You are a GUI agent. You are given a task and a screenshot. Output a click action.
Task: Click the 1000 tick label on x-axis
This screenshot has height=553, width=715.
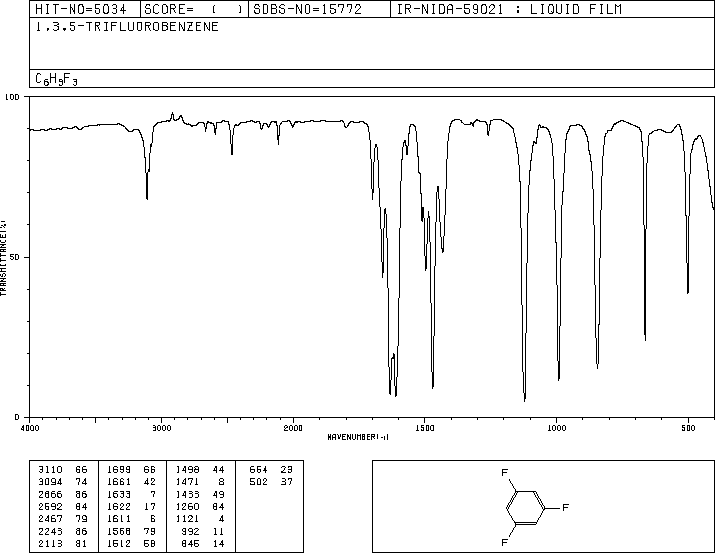click(x=556, y=428)
